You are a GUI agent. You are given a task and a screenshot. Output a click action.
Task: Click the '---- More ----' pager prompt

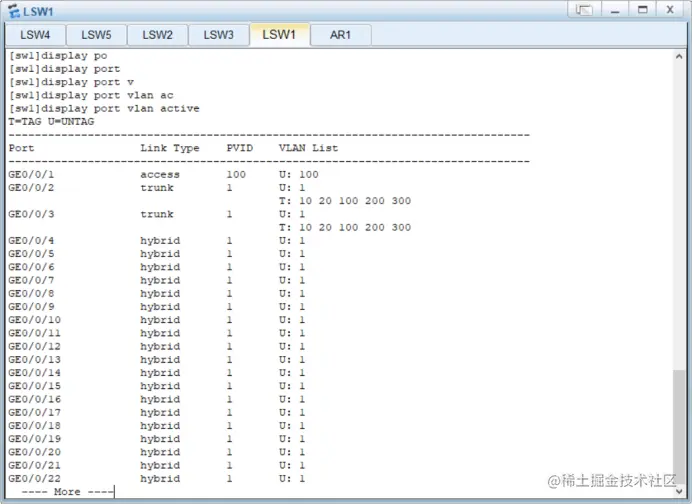(x=67, y=492)
